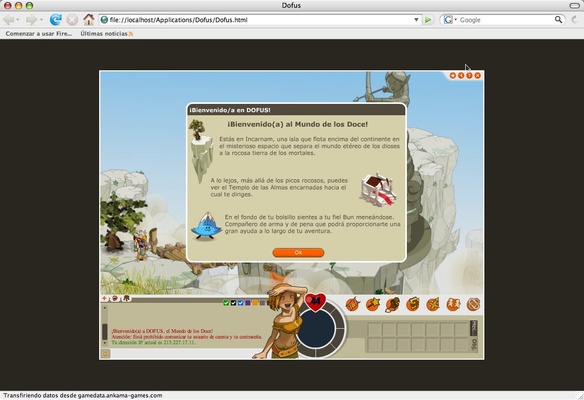Open the star-shaped map icon in the game menu
The height and width of the screenshot is (400, 584).
point(433,304)
